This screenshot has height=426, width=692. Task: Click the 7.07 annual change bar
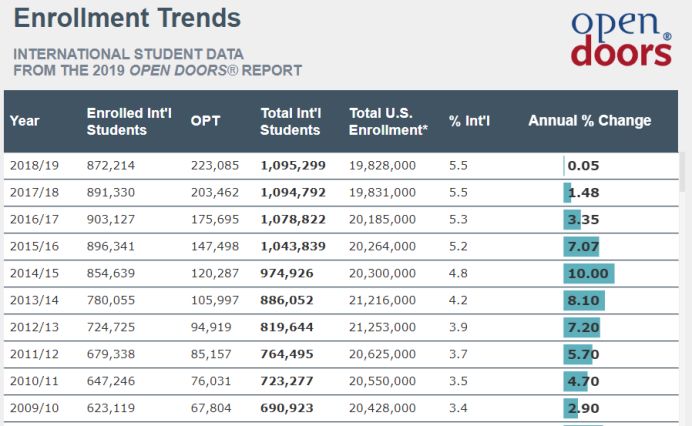581,247
